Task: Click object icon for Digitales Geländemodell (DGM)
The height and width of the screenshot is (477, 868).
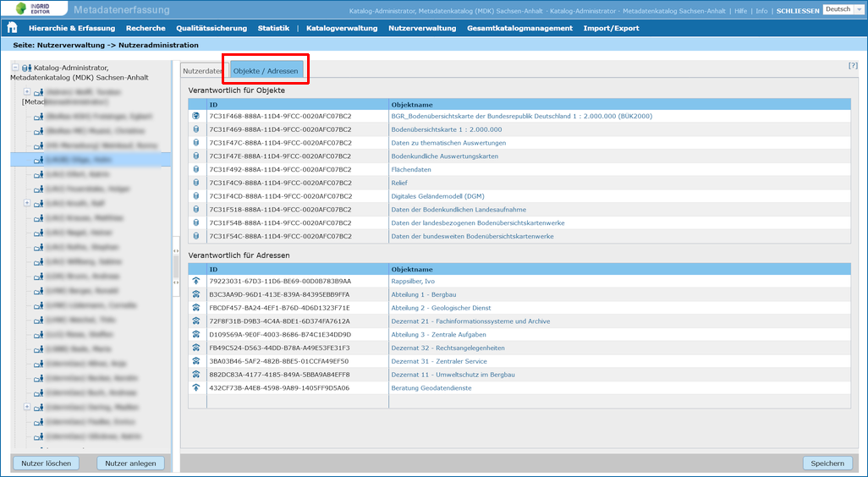Action: point(196,196)
